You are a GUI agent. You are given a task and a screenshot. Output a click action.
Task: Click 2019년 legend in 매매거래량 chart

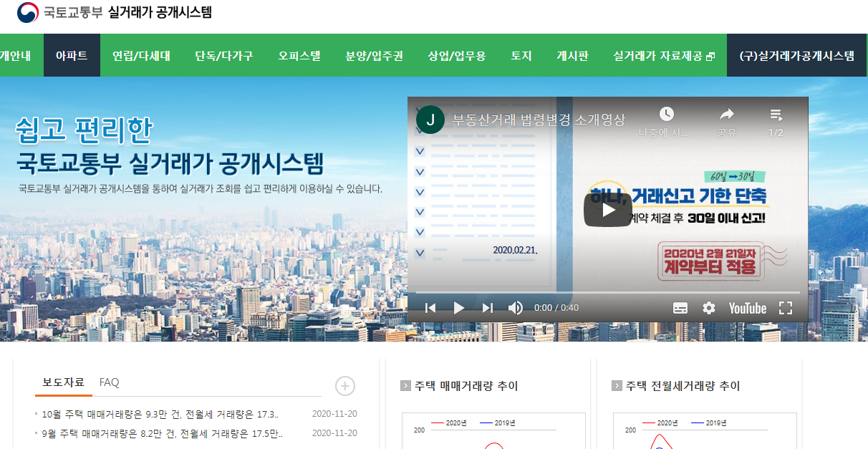pos(497,423)
